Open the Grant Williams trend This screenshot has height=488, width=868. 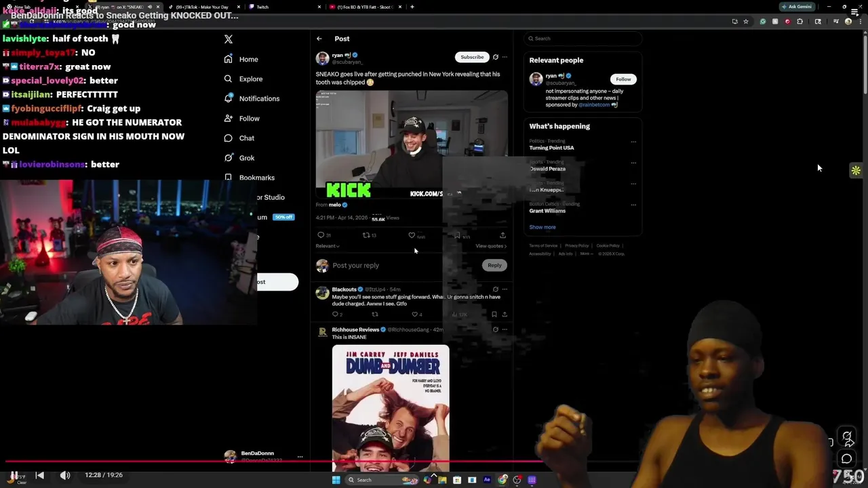tap(547, 211)
